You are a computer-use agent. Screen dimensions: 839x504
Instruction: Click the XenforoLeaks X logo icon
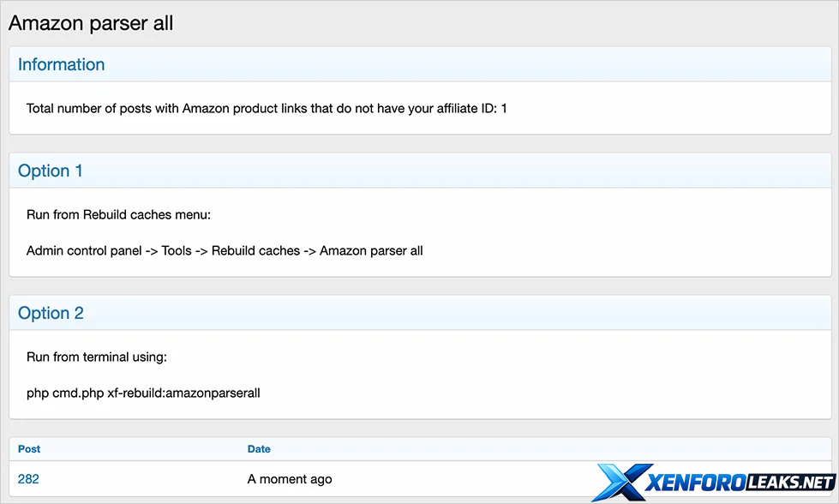tap(620, 482)
